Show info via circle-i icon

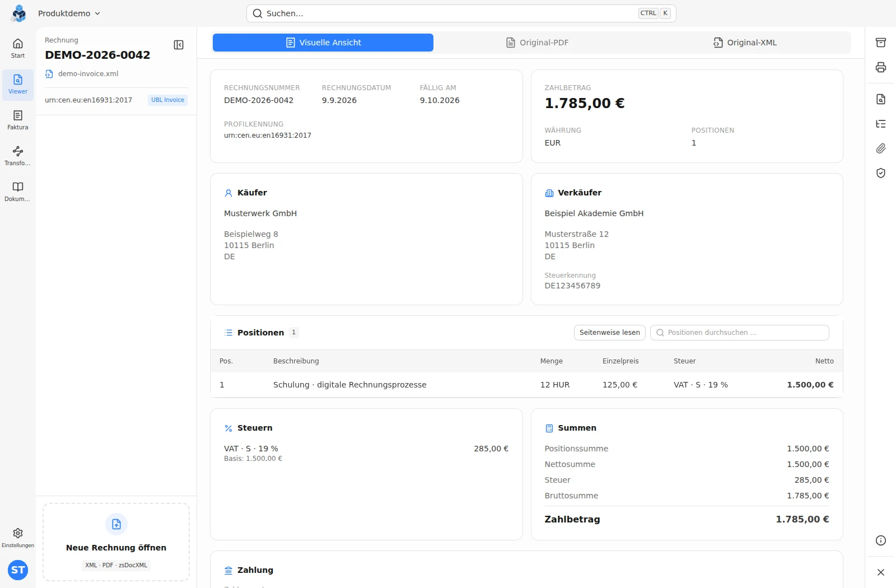pos(881,540)
